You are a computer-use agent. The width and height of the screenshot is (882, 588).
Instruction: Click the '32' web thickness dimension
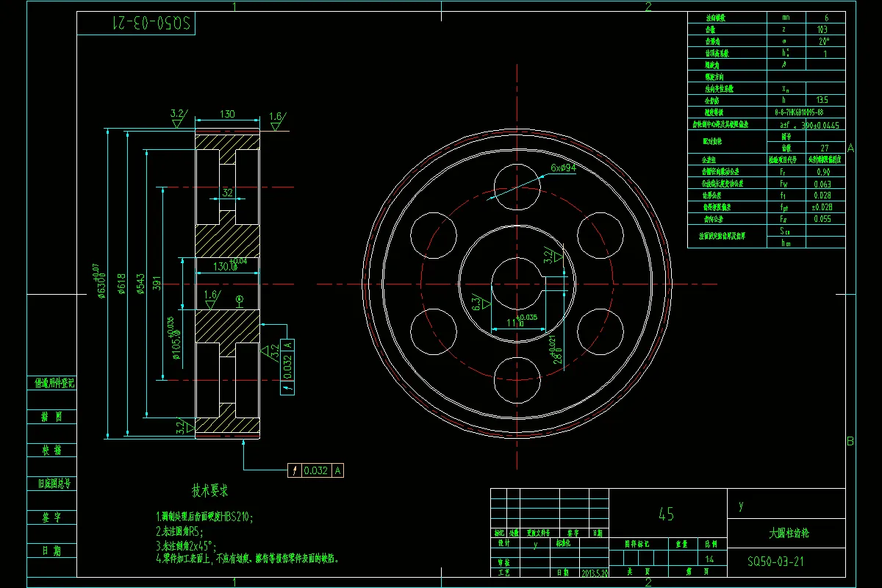[227, 193]
